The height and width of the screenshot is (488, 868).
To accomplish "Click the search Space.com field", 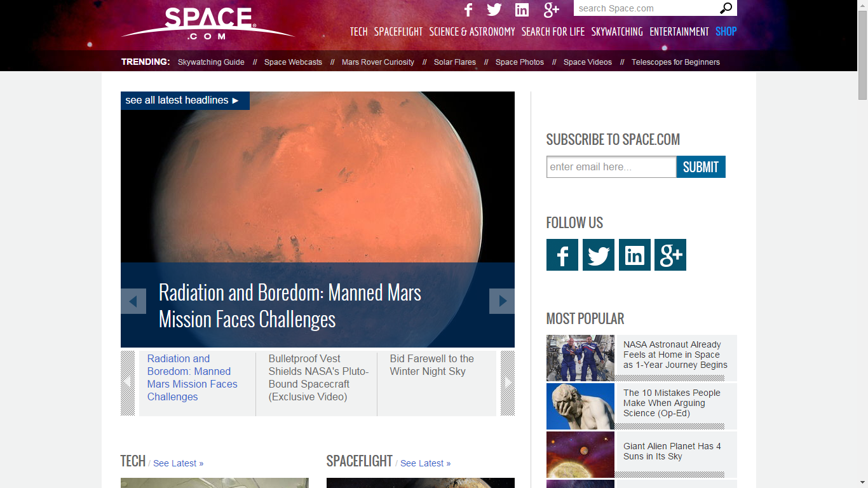I will pyautogui.click(x=646, y=8).
